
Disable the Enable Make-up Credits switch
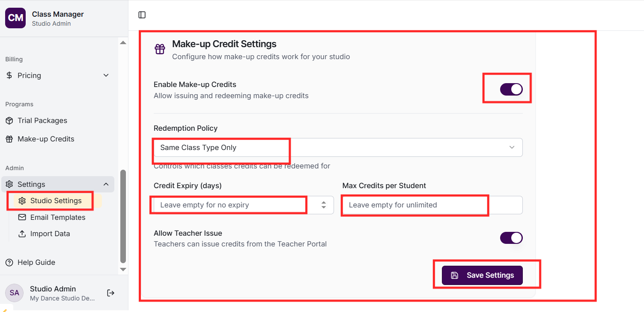511,89
